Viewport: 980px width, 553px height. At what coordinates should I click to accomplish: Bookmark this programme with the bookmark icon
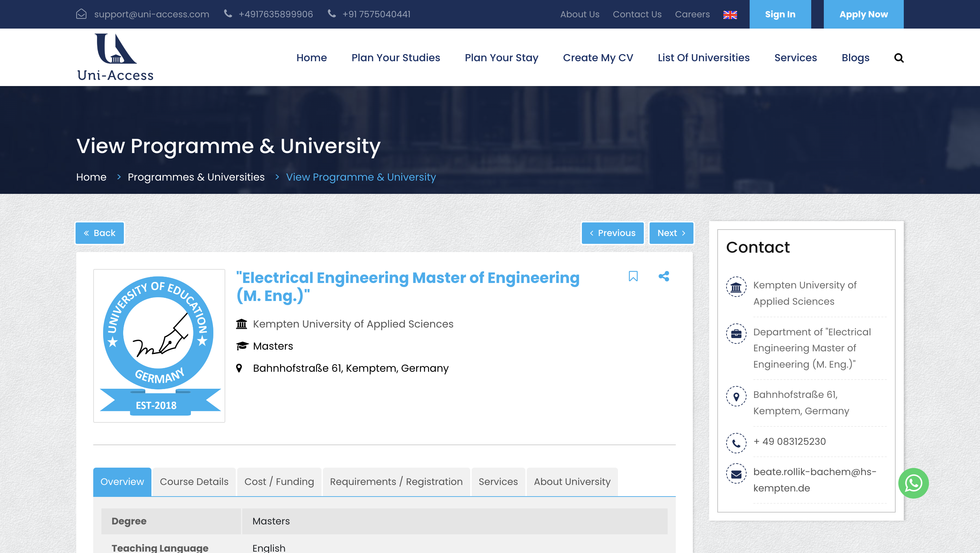point(633,276)
